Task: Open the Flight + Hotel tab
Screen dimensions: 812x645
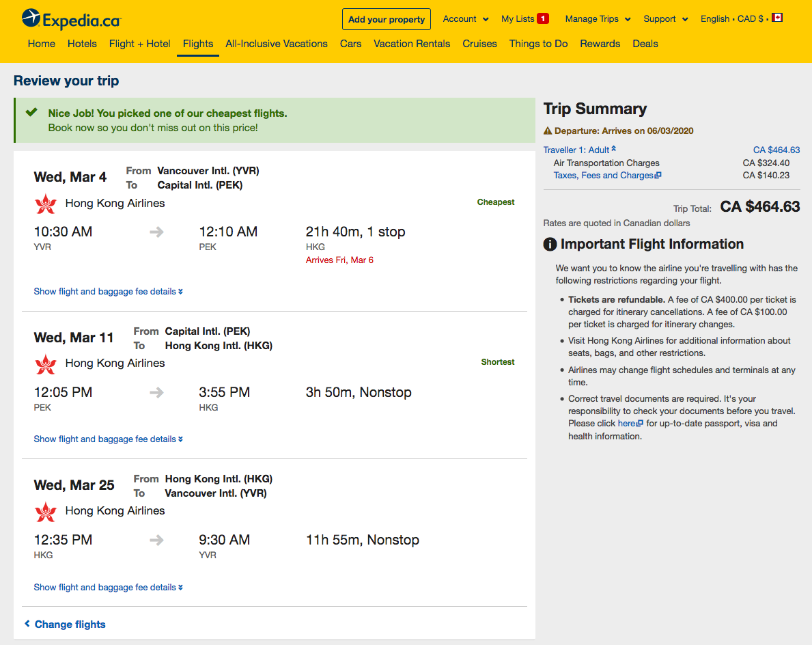Action: tap(139, 44)
